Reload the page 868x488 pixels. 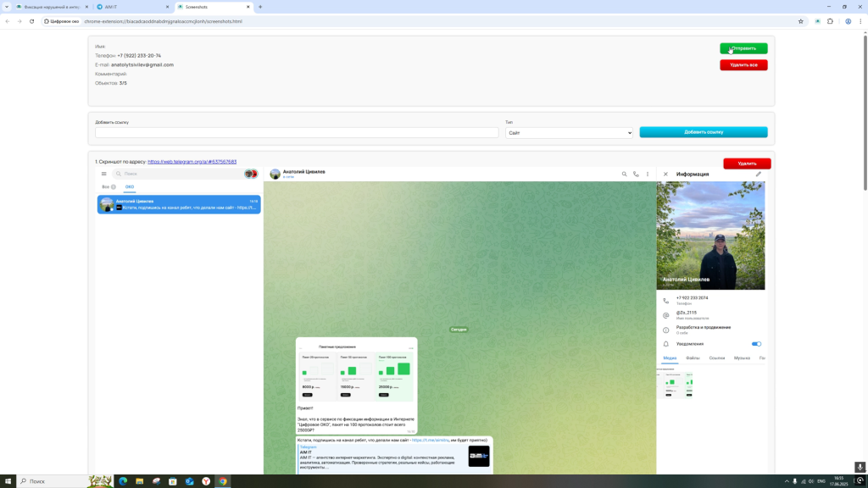32,21
